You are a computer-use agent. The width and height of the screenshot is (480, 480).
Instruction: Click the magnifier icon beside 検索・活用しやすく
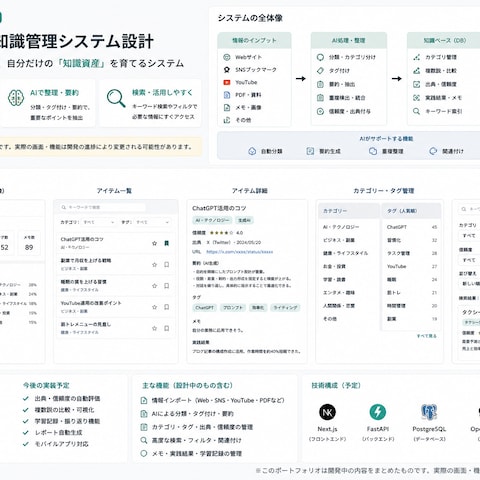pyautogui.click(x=116, y=98)
